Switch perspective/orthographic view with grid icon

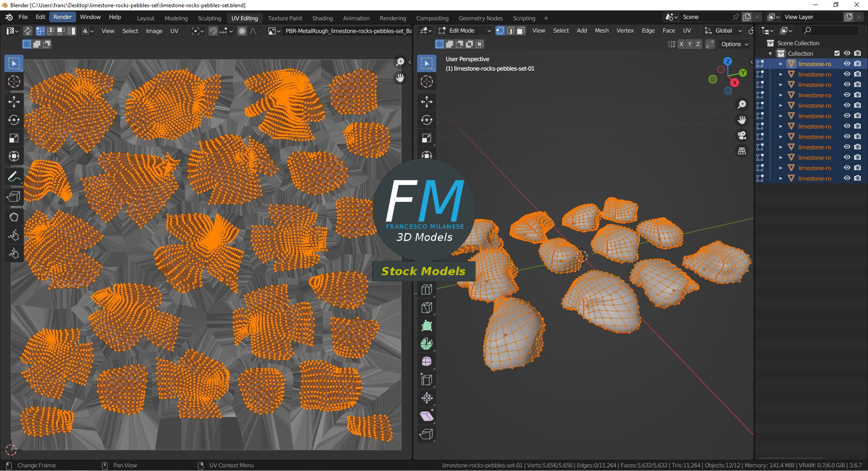pyautogui.click(x=742, y=151)
